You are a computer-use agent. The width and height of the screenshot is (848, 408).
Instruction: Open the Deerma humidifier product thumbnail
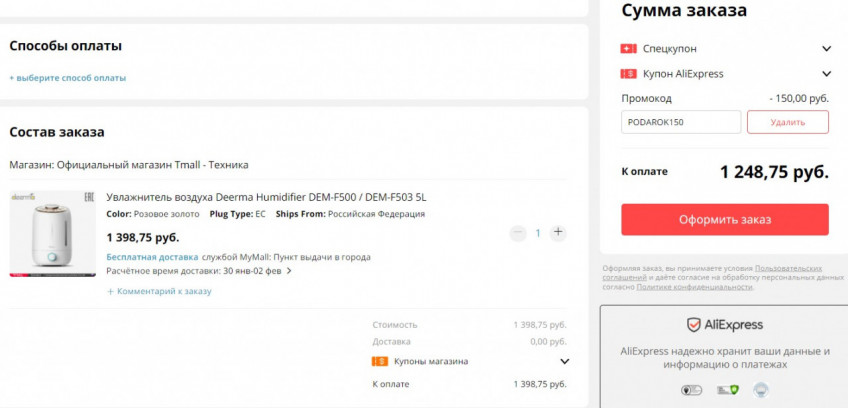52,233
